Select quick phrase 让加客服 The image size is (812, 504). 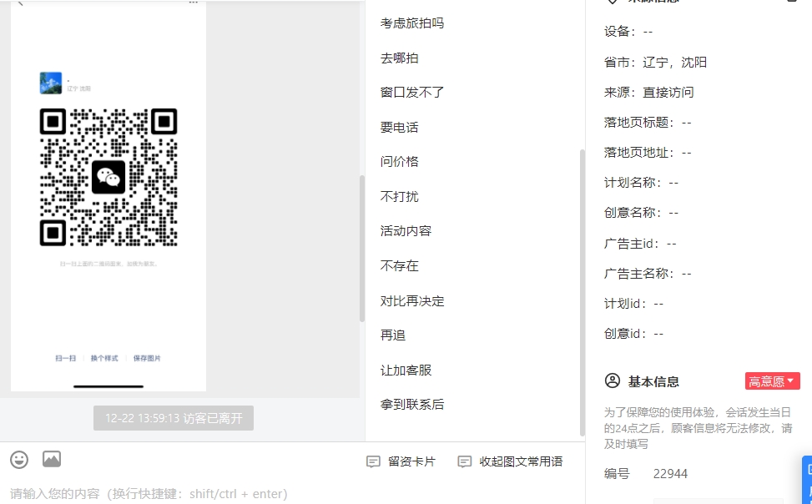pos(406,370)
